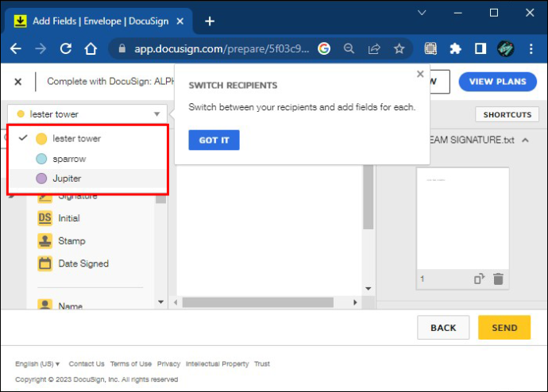Click the horizontal scrollbar left arrow
The width and height of the screenshot is (548, 392).
pyautogui.click(x=176, y=302)
